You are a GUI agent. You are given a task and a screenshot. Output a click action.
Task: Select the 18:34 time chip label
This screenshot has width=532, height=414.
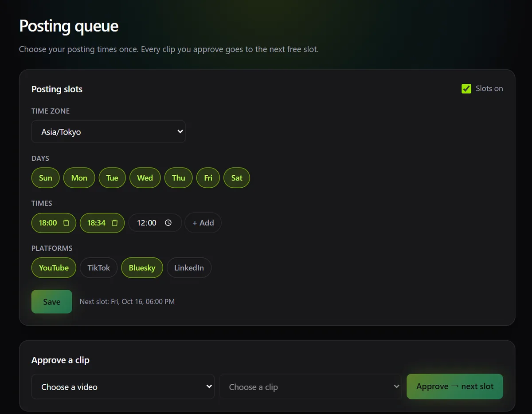click(96, 223)
